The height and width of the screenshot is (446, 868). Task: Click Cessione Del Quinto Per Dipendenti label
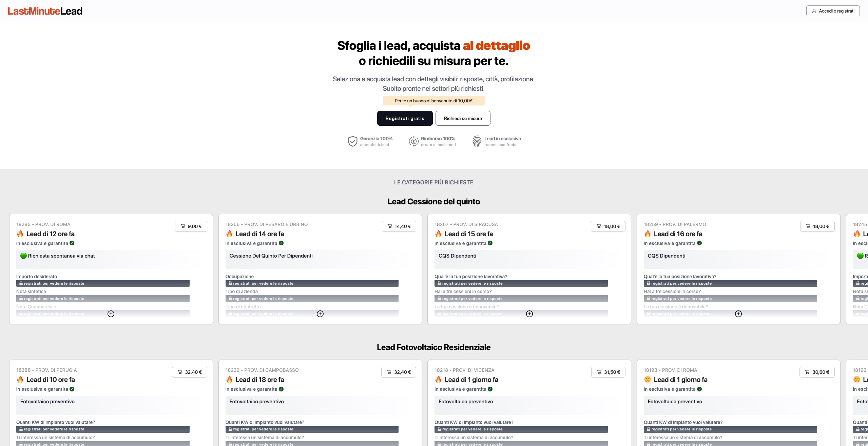[x=271, y=256]
